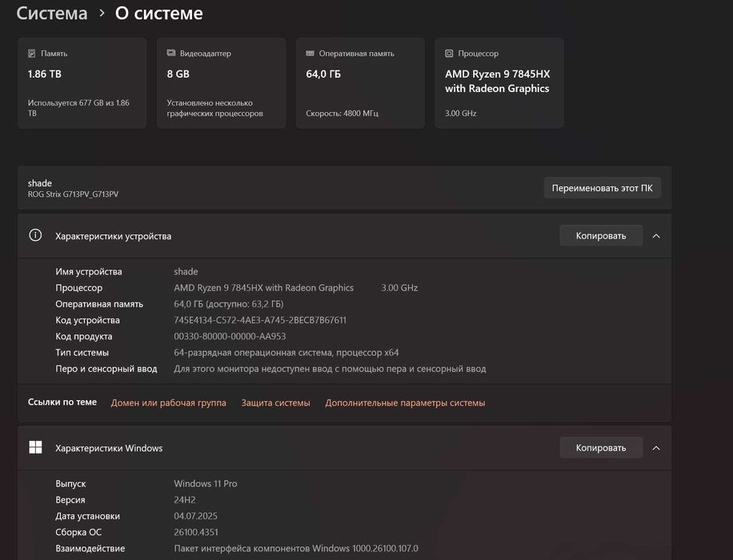
Task: Open the Защита системы link
Action: point(275,403)
